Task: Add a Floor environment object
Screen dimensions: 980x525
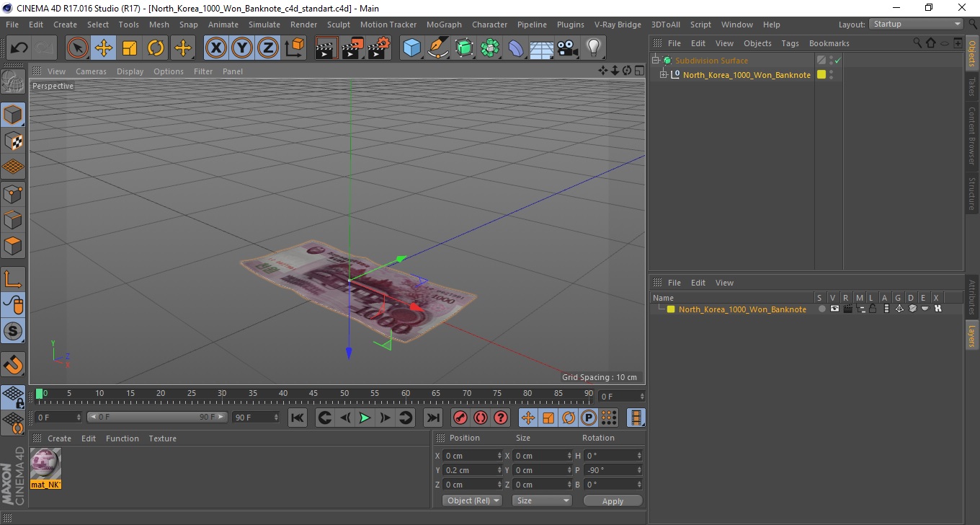Action: [x=542, y=48]
